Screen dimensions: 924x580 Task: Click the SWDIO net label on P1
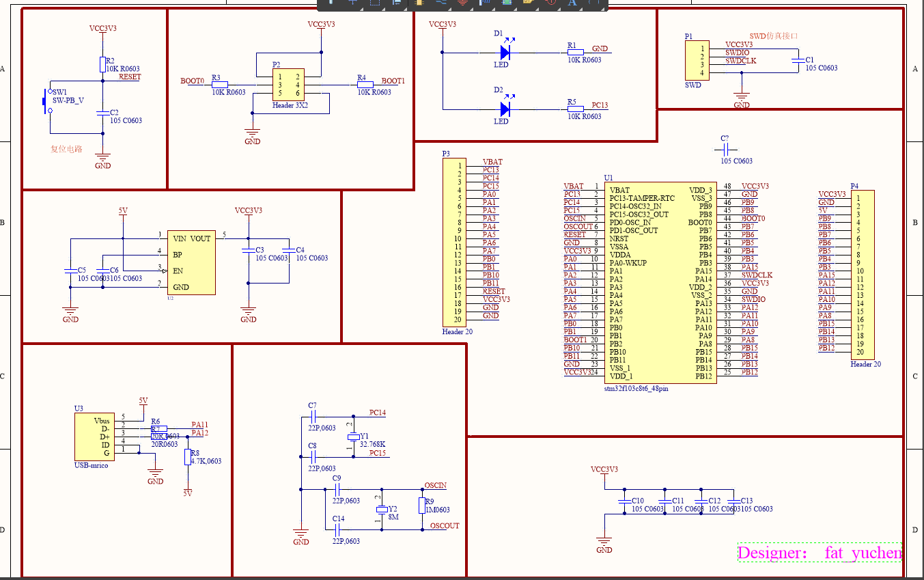coord(737,53)
